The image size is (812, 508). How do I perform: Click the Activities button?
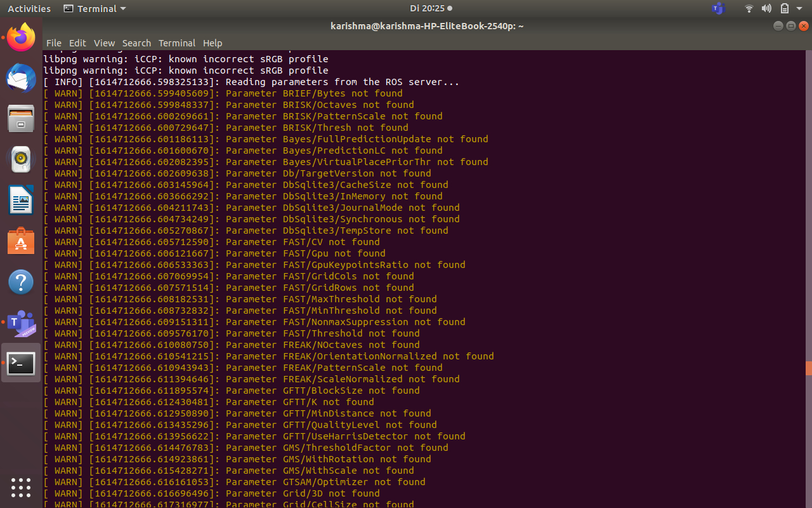click(29, 9)
